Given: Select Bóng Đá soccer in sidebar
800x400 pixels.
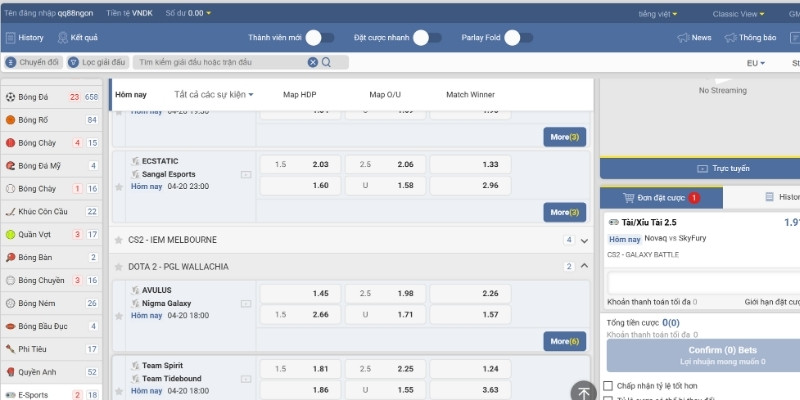Looking at the screenshot, I should coord(52,97).
